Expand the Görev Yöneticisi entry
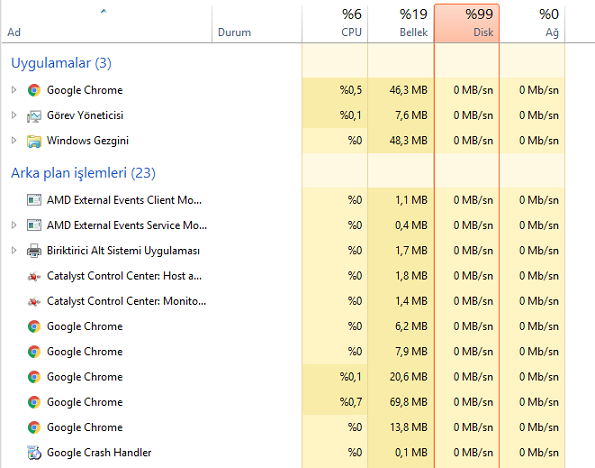 14,115
